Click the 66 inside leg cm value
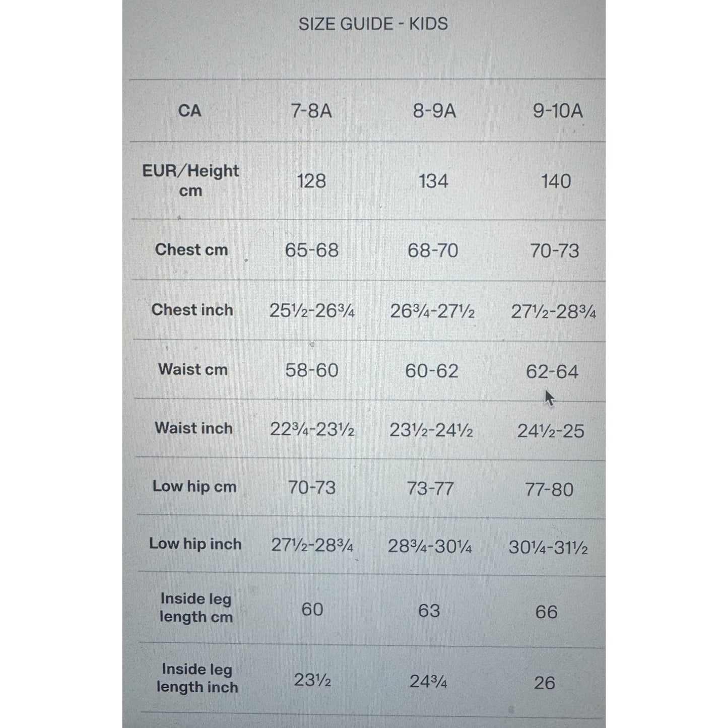728x728 pixels. [547, 612]
